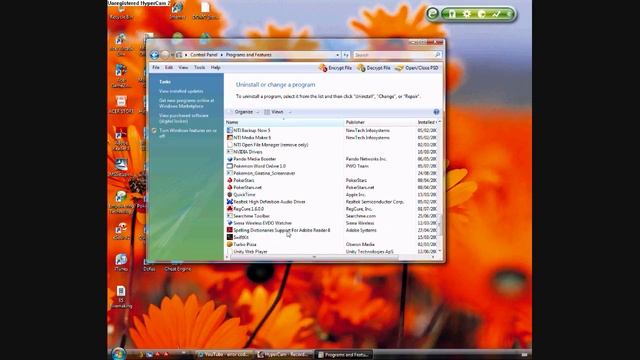Open the View installed updates link

point(181,91)
